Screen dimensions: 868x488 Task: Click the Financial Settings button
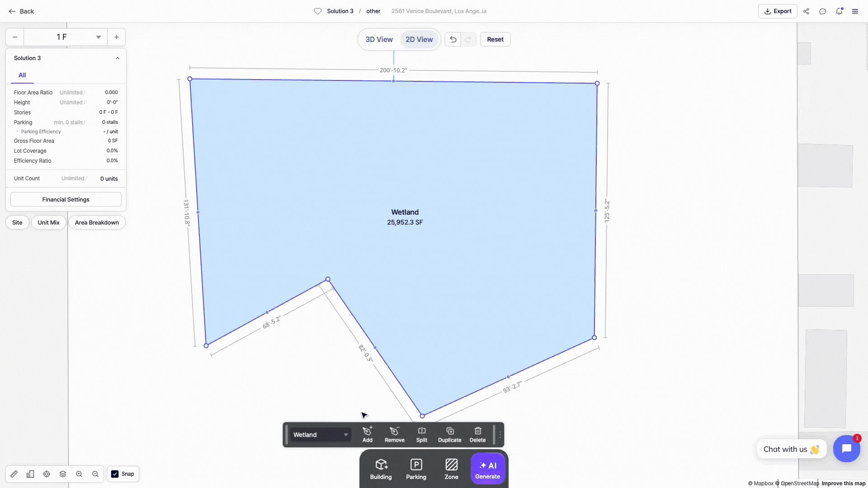pos(66,199)
